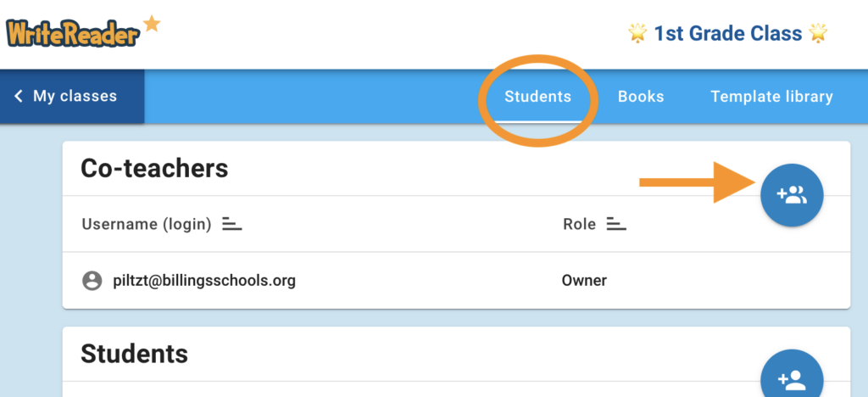This screenshot has width=868, height=397.
Task: Sort by the Username column sort icon
Action: click(x=232, y=225)
